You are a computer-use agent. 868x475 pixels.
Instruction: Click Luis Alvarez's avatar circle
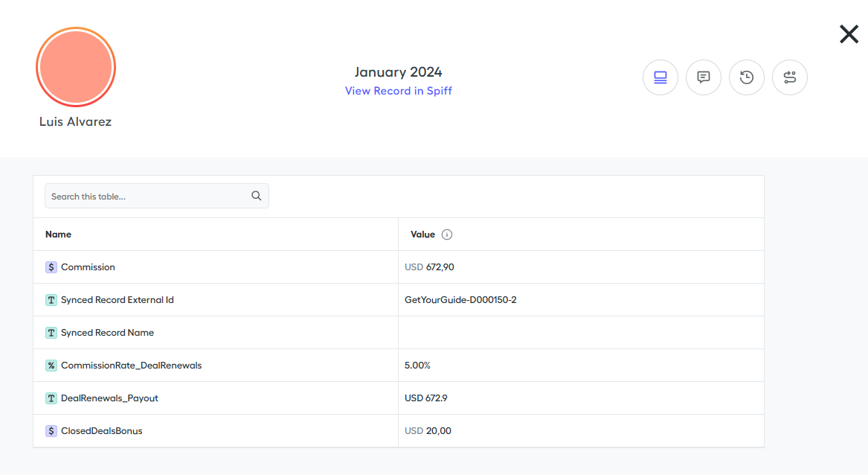point(76,68)
